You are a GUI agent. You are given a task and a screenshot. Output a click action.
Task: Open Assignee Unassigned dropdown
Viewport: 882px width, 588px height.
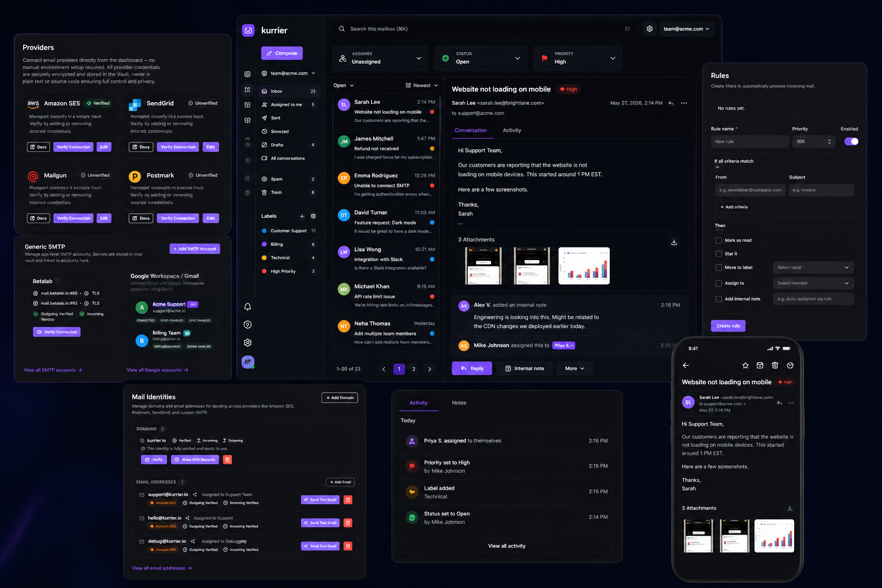coord(380,58)
